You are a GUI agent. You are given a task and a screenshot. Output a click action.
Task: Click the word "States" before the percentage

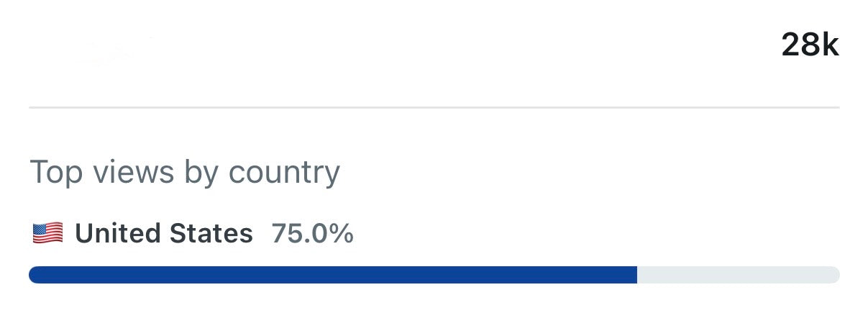point(211,233)
